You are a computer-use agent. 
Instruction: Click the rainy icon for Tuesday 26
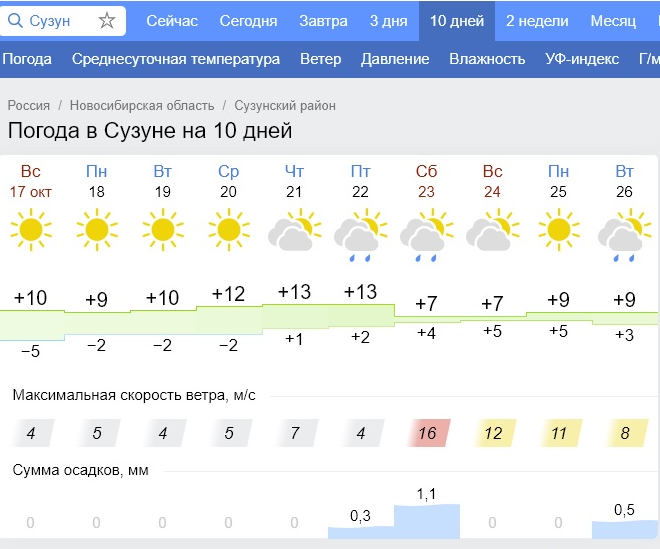(x=623, y=236)
